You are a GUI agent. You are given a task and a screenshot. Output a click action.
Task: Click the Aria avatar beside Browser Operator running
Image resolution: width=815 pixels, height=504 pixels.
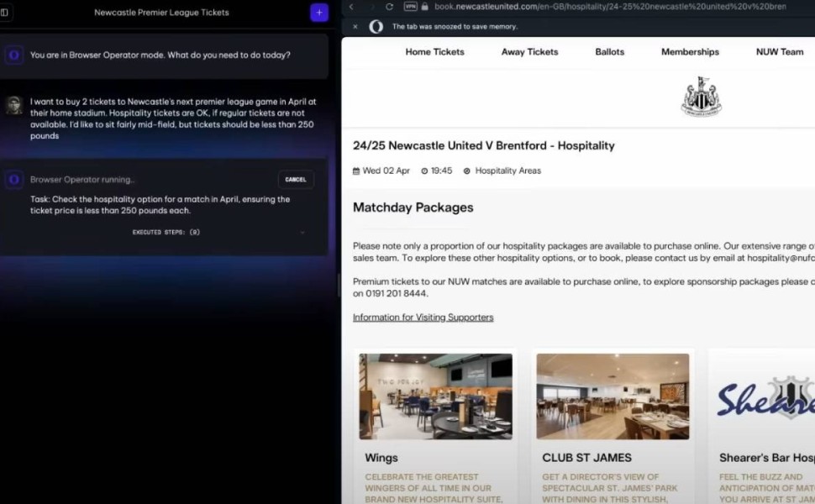[x=14, y=179]
